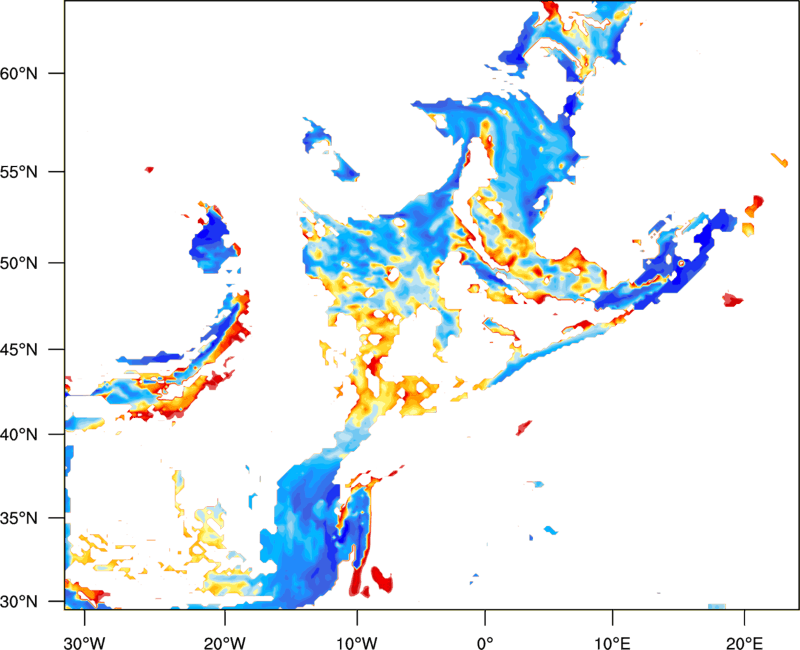Click the 50°N latitude label

click(x=19, y=263)
